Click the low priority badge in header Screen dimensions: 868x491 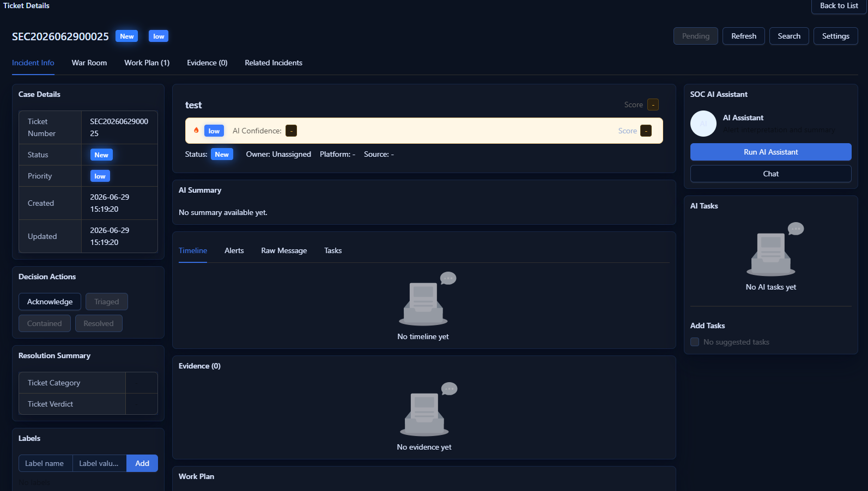(x=159, y=36)
